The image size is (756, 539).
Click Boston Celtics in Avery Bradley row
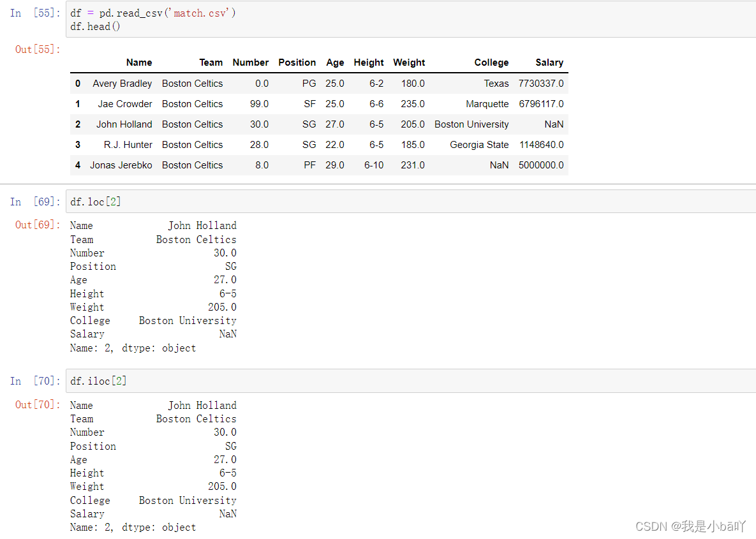pos(193,84)
